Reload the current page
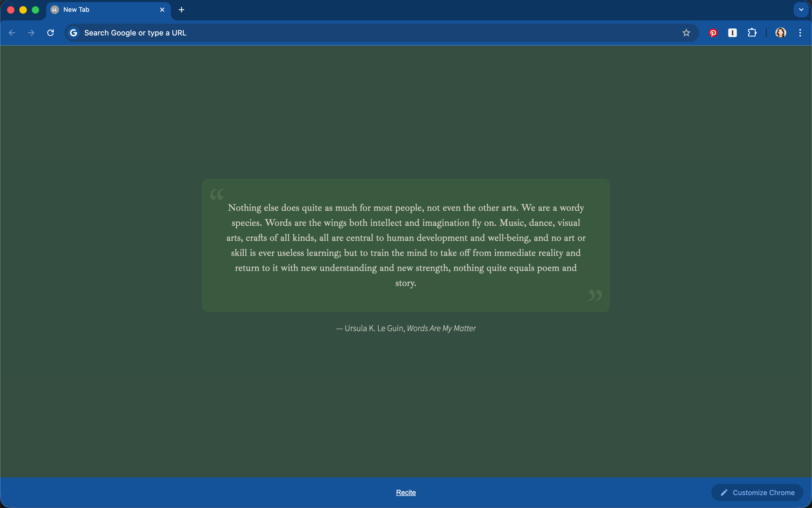812x508 pixels. pyautogui.click(x=51, y=33)
